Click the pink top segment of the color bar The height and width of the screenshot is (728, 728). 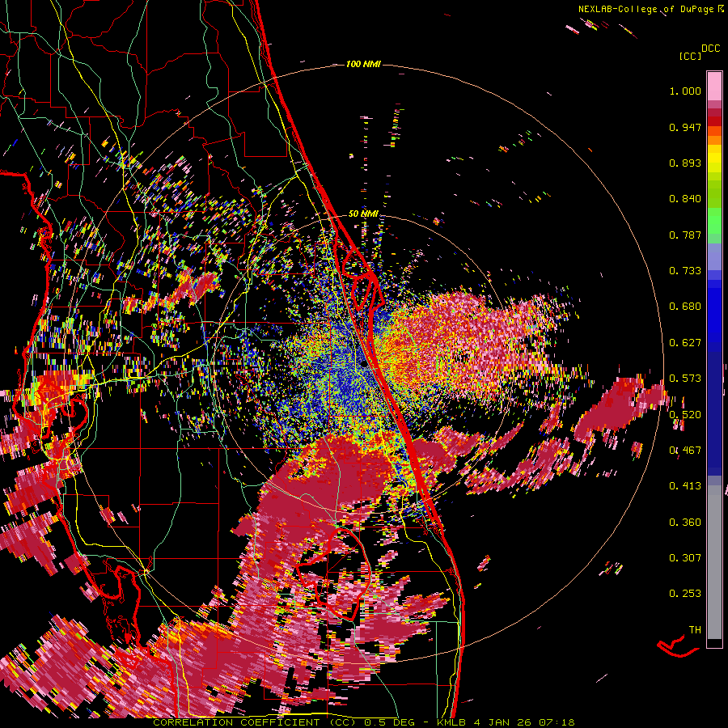click(714, 86)
